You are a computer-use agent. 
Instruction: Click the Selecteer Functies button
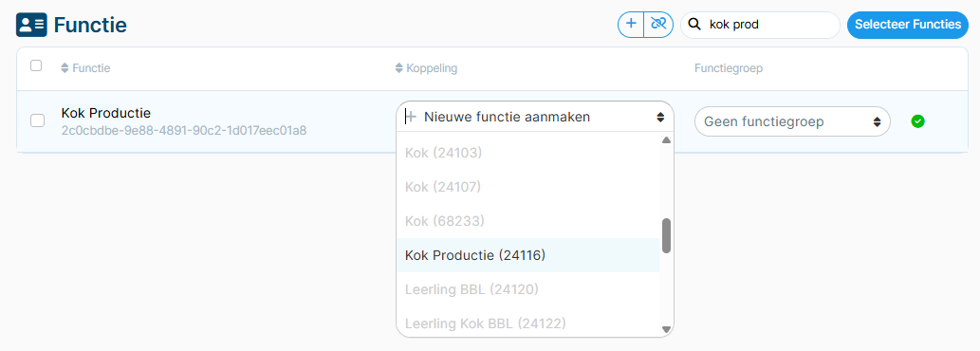point(908,25)
